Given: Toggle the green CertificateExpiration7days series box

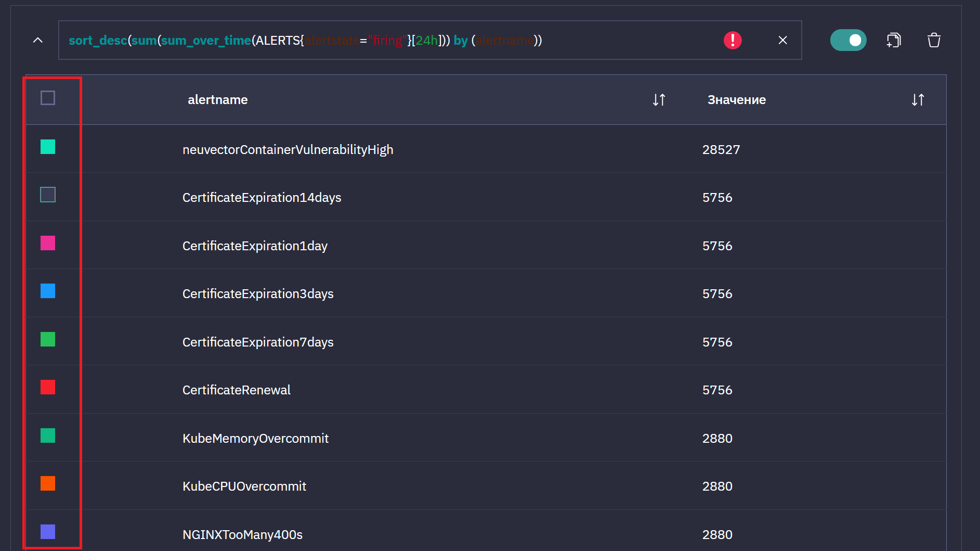Looking at the screenshot, I should [x=48, y=339].
